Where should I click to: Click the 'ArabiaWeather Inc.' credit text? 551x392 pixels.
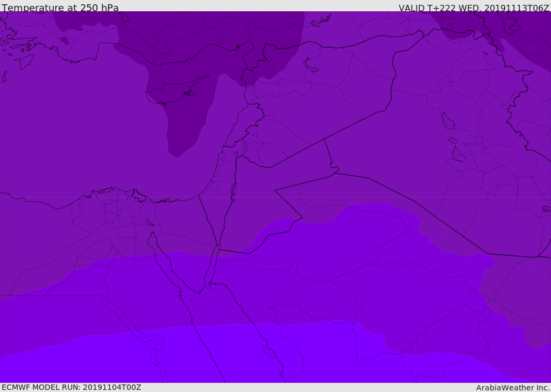point(513,388)
